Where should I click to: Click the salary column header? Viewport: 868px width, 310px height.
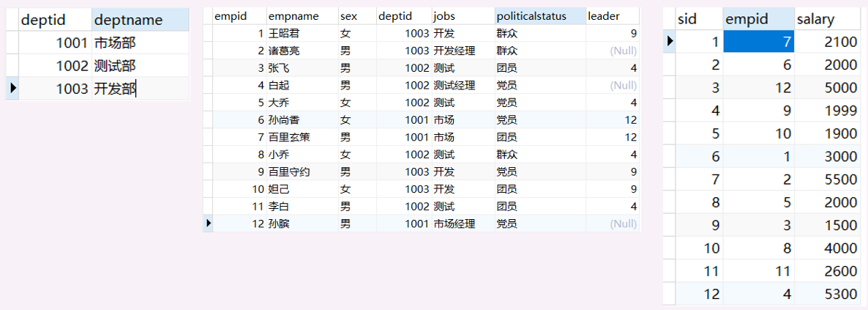coord(828,19)
